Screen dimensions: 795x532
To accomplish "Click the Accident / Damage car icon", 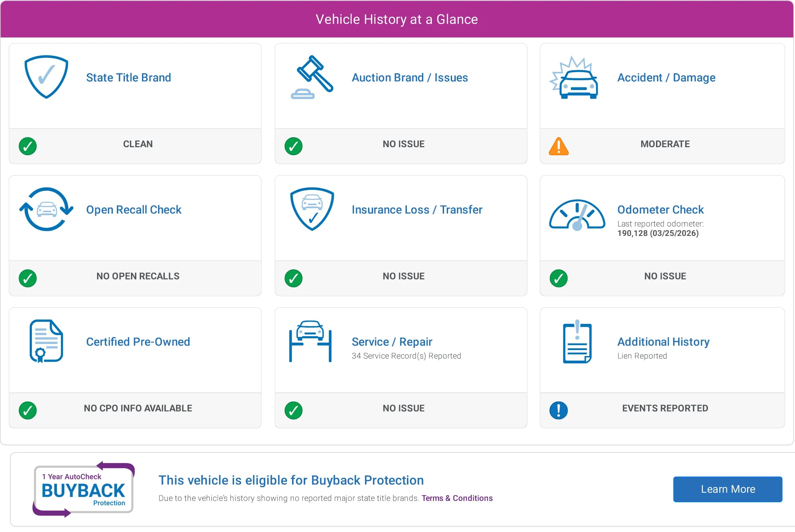I will tap(574, 78).
